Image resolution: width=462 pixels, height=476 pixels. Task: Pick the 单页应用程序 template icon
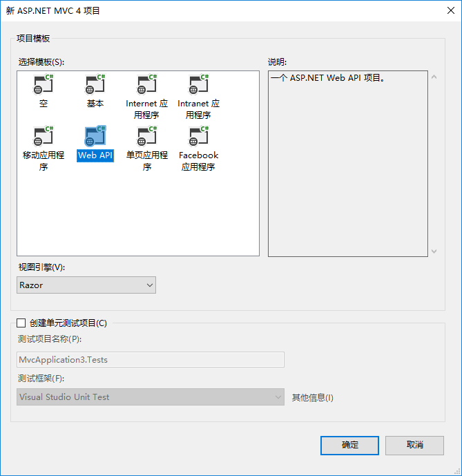click(x=147, y=135)
